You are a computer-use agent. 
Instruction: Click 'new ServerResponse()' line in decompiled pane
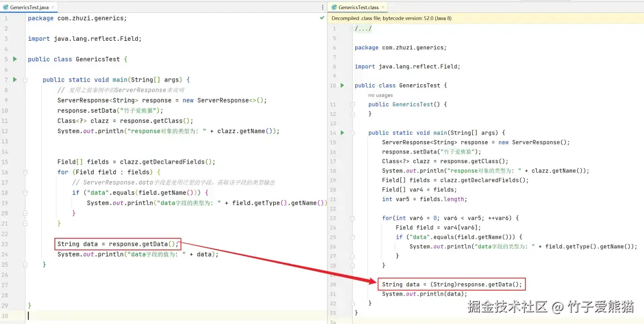[x=476, y=142]
